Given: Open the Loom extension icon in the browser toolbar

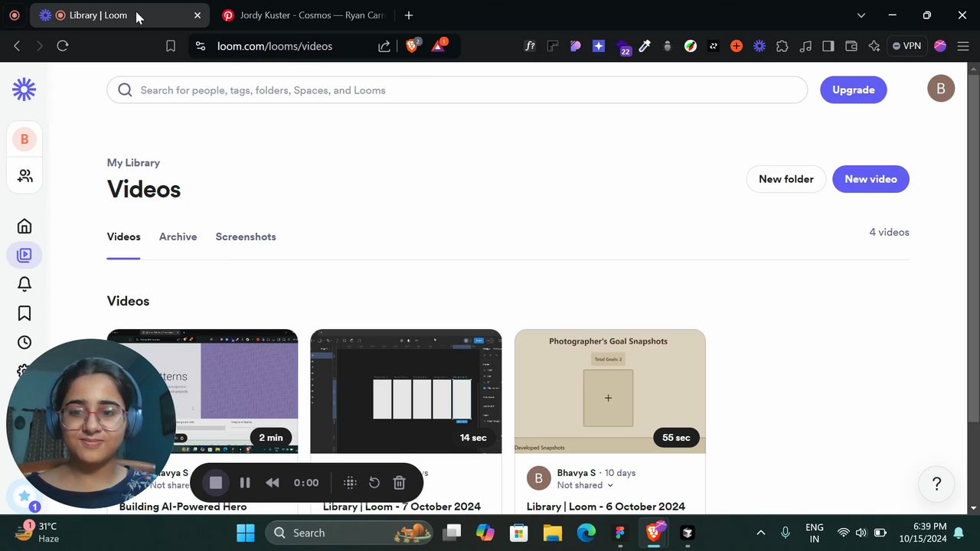Looking at the screenshot, I should (x=759, y=46).
